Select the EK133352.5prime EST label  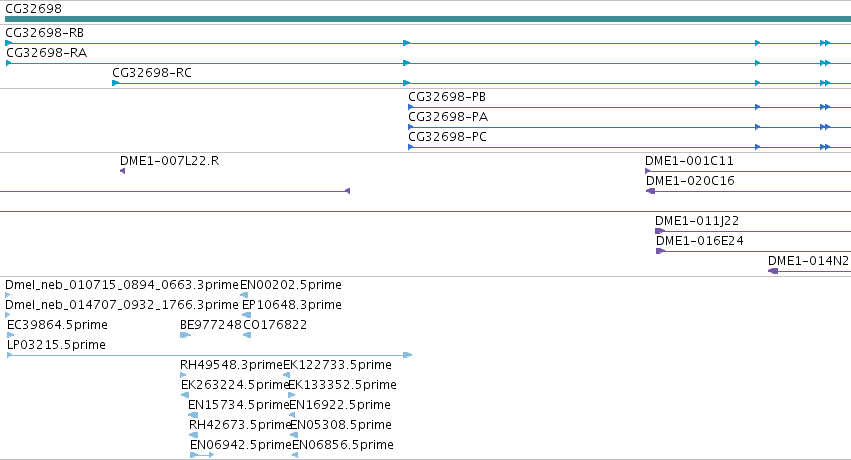click(x=342, y=385)
